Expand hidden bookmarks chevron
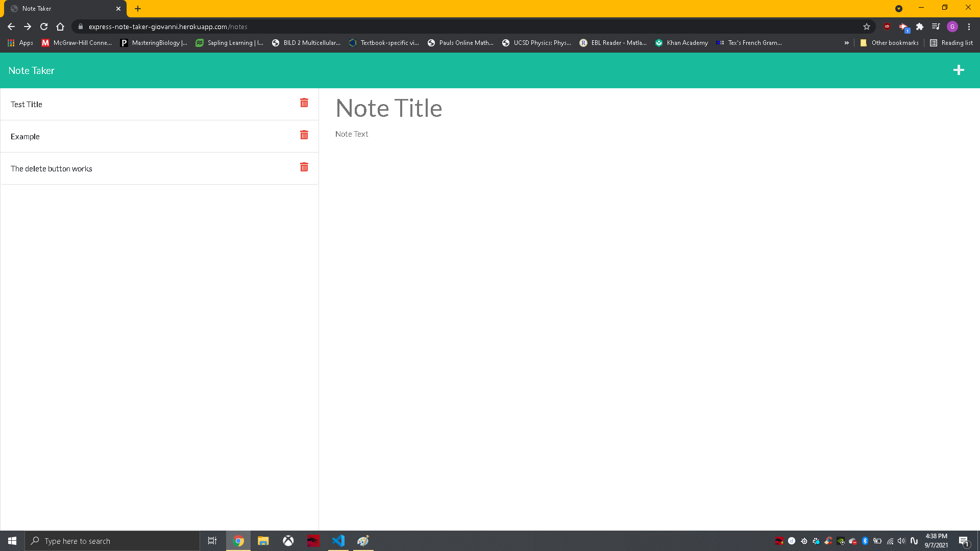 tap(847, 43)
